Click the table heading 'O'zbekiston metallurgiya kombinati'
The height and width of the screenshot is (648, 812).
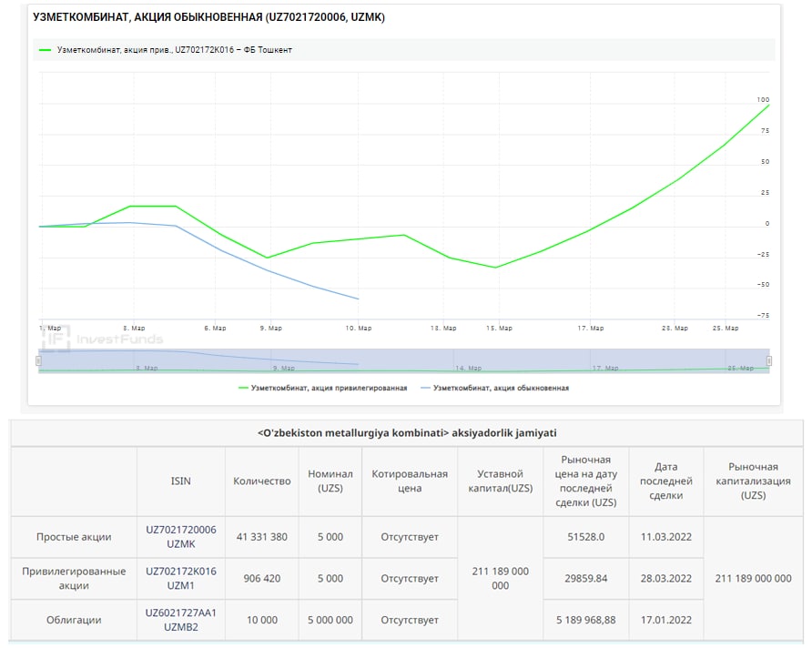[407, 433]
